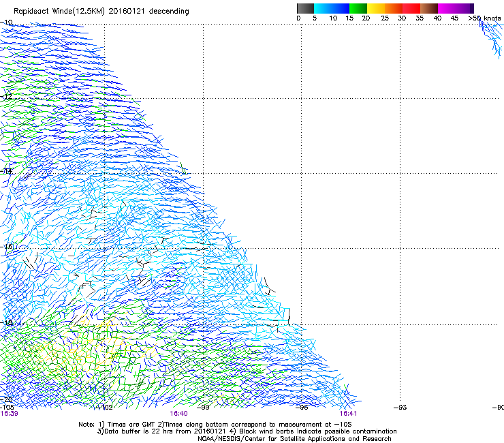
Task: Select the "25" legend scale number
Action: pos(385,18)
